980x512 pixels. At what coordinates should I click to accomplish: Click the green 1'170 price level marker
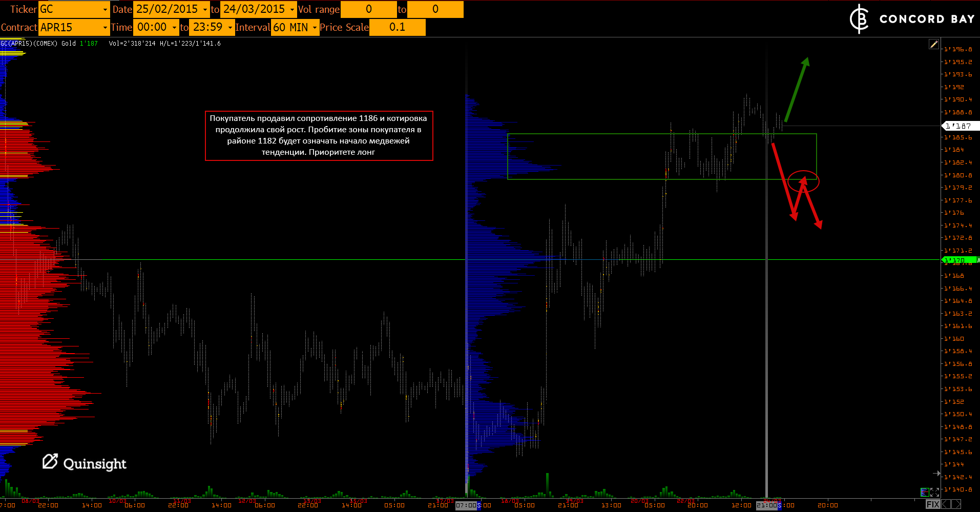(959, 260)
